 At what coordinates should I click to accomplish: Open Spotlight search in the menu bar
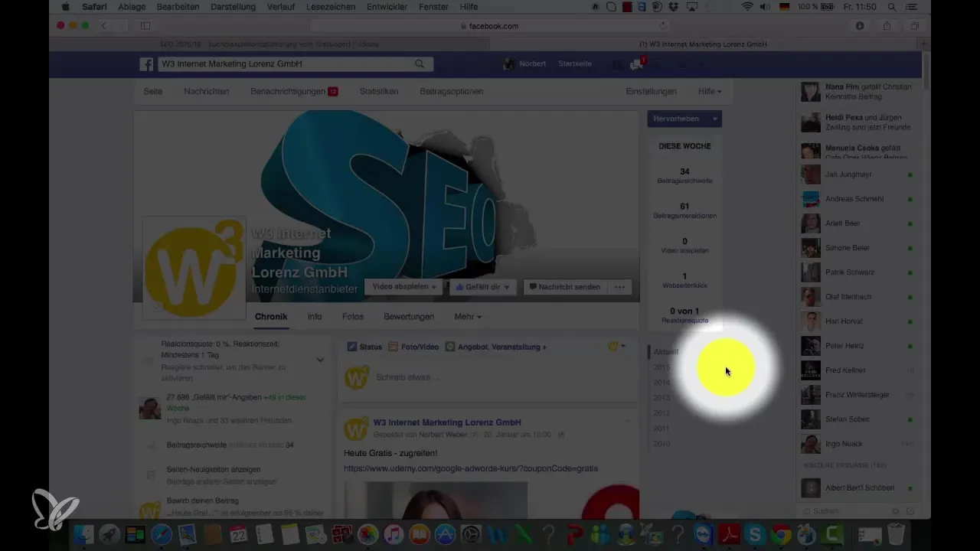coord(893,7)
